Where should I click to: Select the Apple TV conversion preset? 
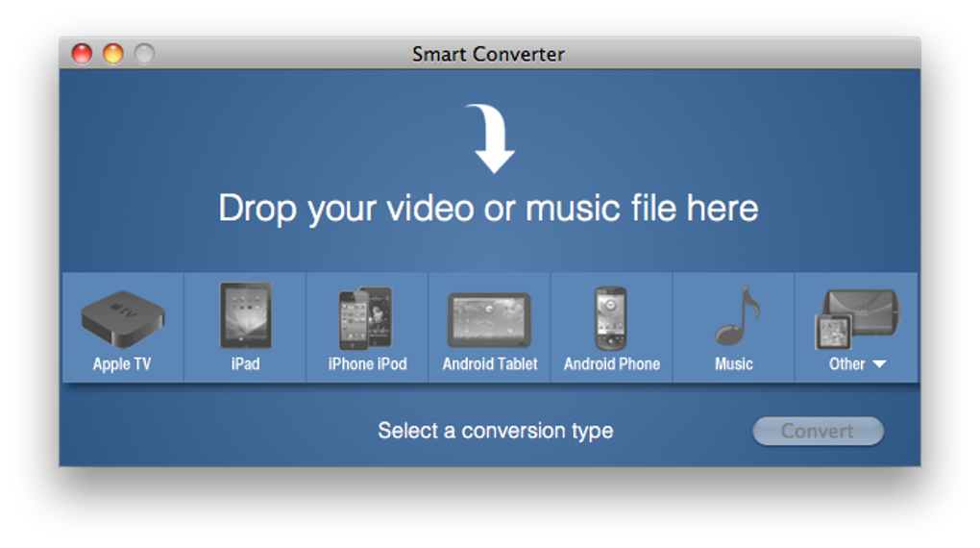point(123,328)
